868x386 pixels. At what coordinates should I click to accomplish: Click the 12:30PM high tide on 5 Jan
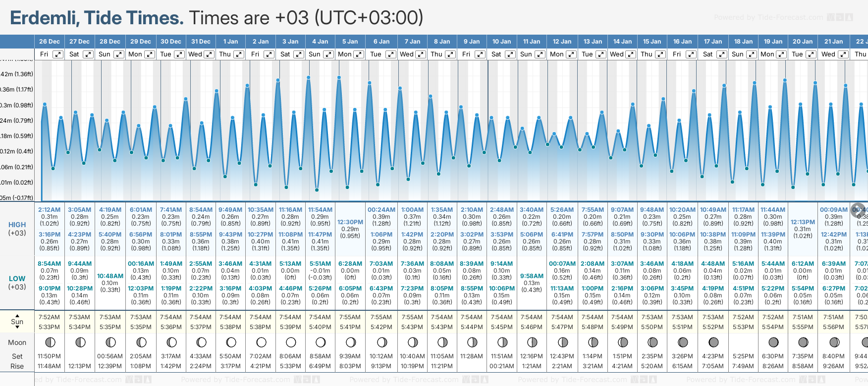click(x=350, y=222)
